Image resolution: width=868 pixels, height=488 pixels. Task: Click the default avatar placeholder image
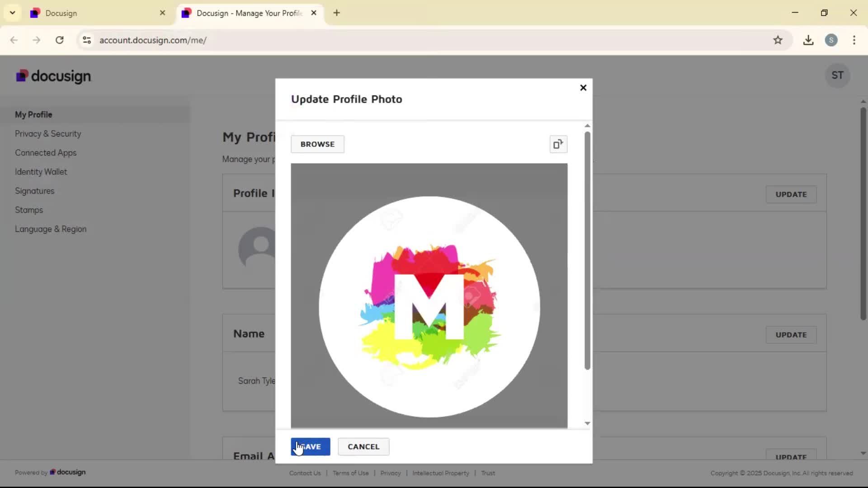pyautogui.click(x=257, y=248)
